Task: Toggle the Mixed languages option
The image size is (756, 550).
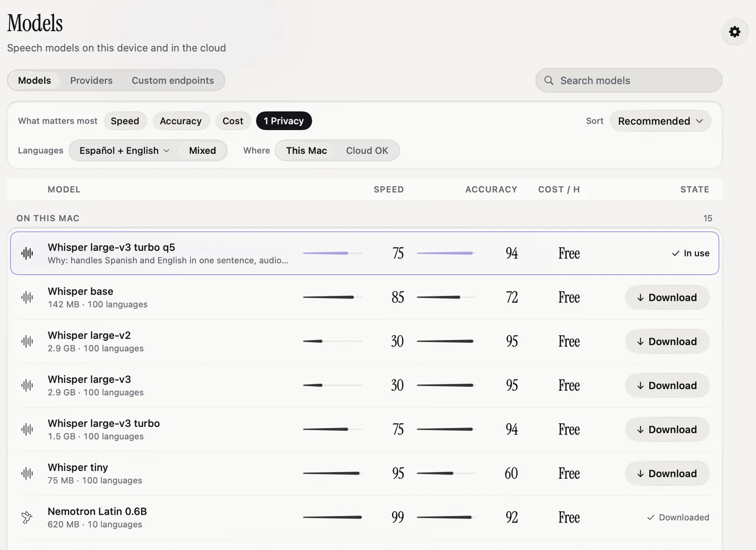Action: tap(202, 151)
